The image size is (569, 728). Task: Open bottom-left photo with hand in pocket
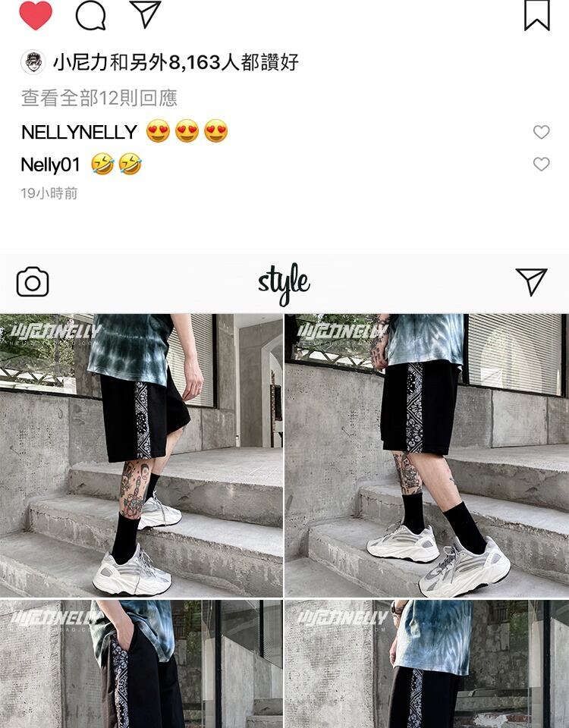[x=141, y=664]
